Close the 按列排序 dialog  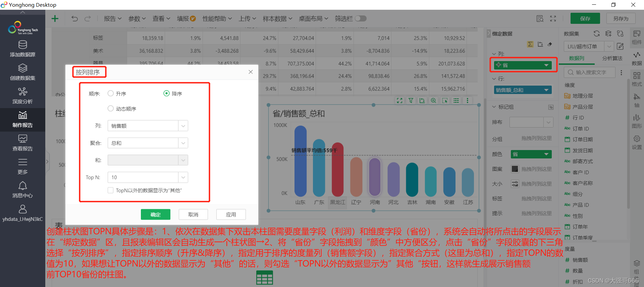(251, 72)
